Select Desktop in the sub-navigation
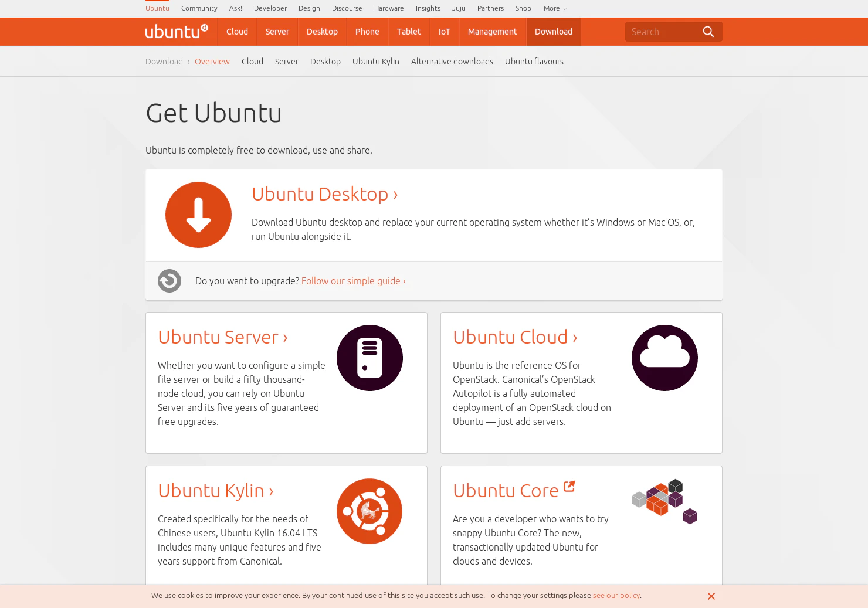Viewport: 868px width, 608px height. [x=325, y=62]
